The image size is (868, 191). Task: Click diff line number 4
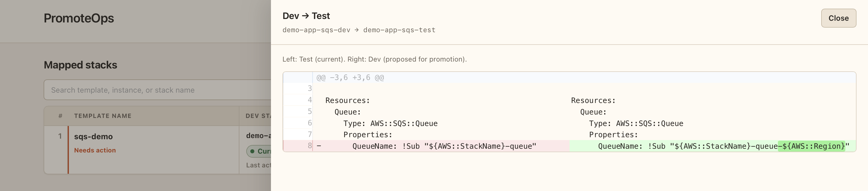pyautogui.click(x=309, y=100)
